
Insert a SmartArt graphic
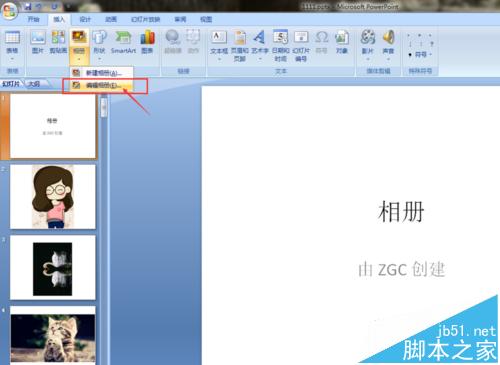point(123,43)
